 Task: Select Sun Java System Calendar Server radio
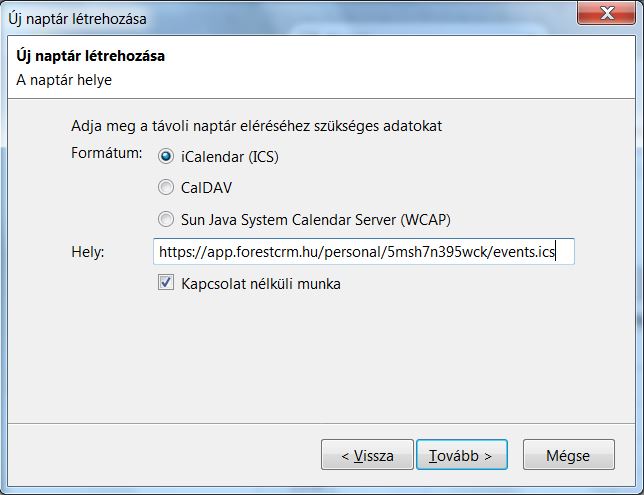[166, 219]
